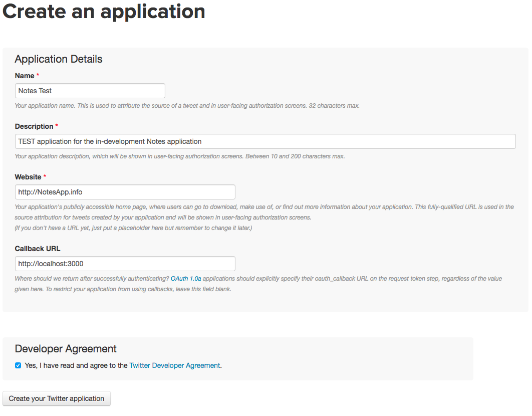The height and width of the screenshot is (416, 532).
Task: Click the Website URL input field
Action: point(125,192)
